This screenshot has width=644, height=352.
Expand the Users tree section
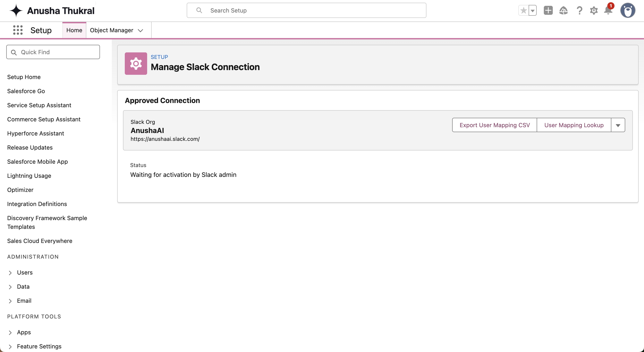pyautogui.click(x=10, y=273)
